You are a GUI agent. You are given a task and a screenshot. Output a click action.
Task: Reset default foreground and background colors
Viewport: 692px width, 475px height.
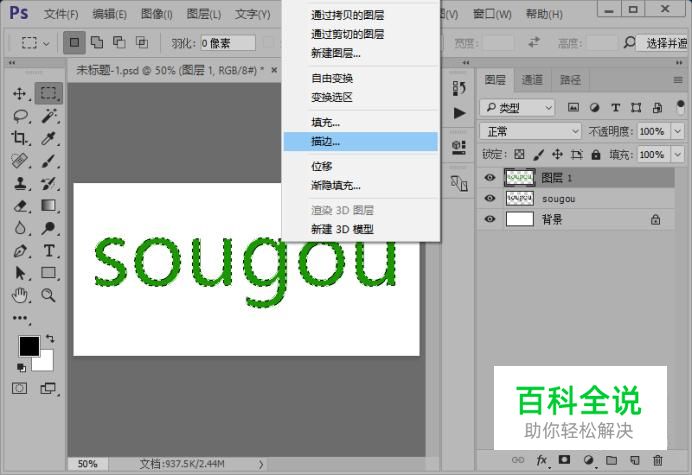[x=21, y=367]
